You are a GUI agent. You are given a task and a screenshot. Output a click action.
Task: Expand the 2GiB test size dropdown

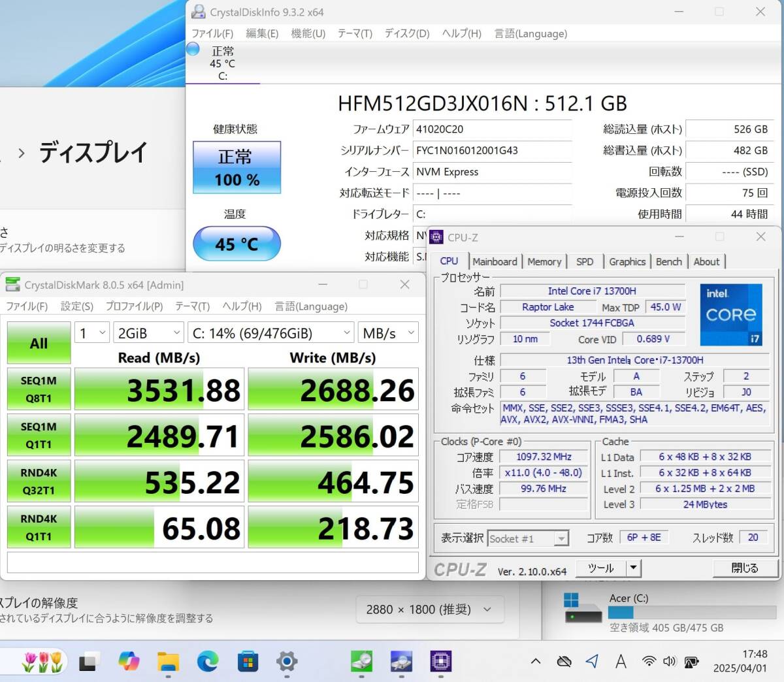coord(148,333)
